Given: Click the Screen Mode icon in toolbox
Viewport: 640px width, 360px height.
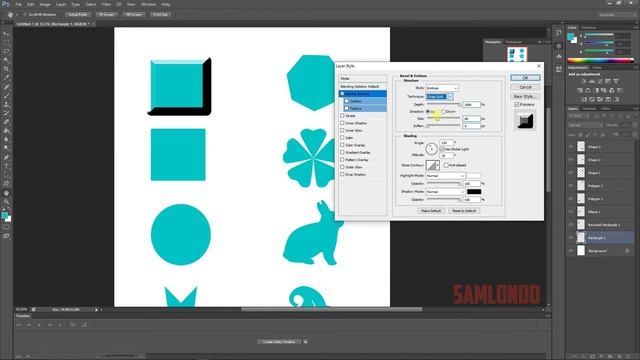Looking at the screenshot, I should (6, 236).
